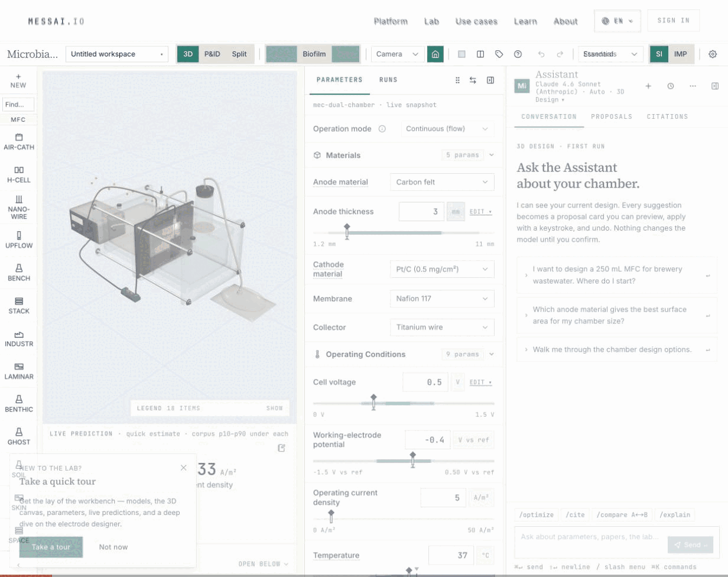Viewport: 728px width, 577px height.
Task: Edit the live prediction note icon
Action: coord(282,448)
